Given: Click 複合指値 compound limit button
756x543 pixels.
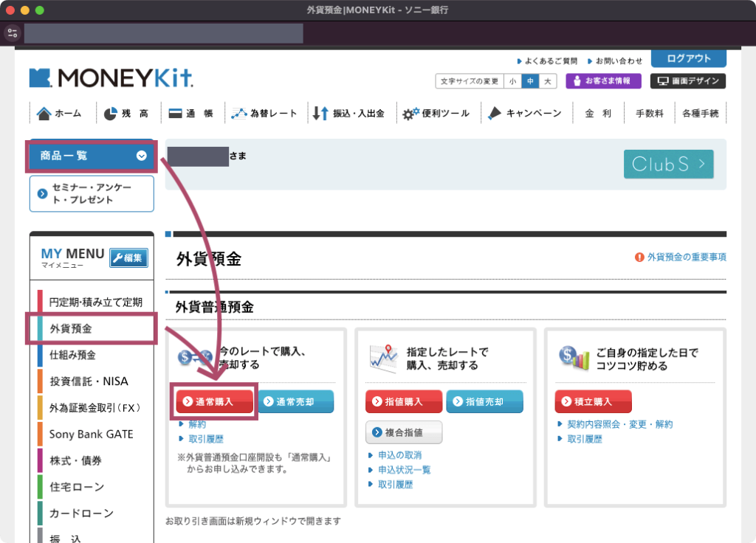Looking at the screenshot, I should pos(404,432).
